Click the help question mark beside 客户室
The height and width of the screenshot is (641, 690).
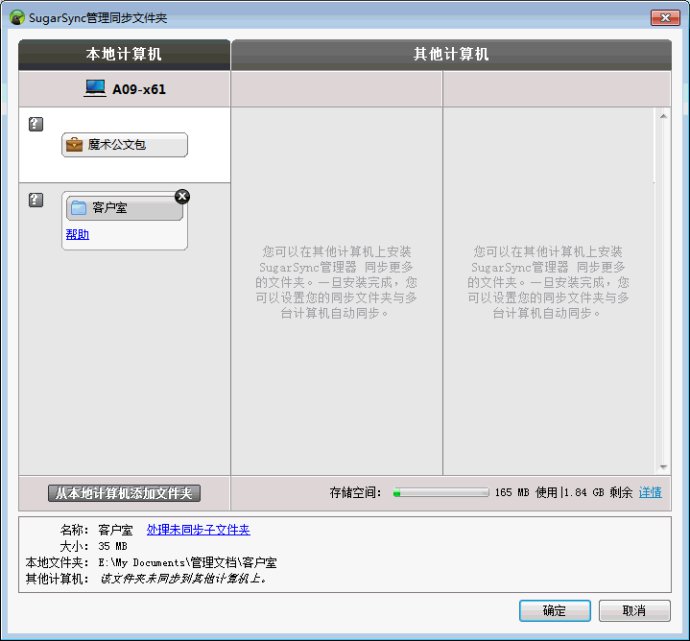36,200
